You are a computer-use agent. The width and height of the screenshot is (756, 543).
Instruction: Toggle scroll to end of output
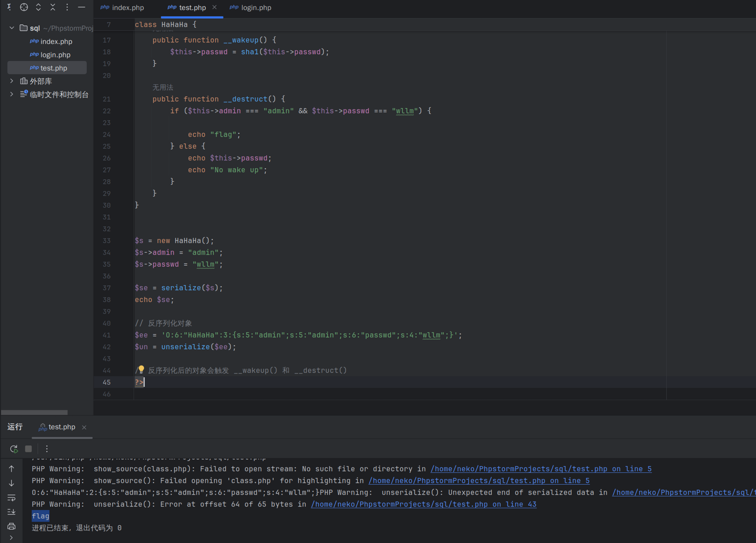tap(11, 512)
